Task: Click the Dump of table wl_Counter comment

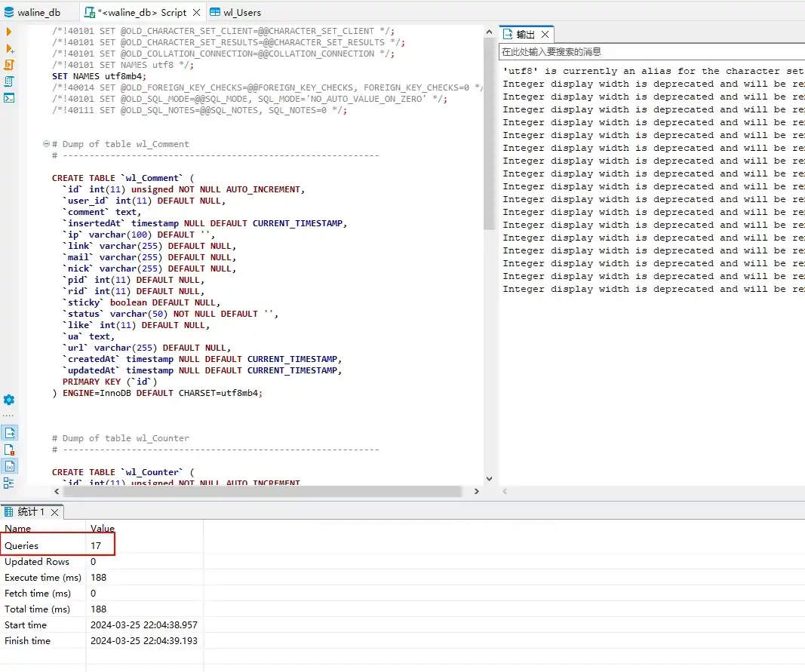Action: click(x=121, y=438)
